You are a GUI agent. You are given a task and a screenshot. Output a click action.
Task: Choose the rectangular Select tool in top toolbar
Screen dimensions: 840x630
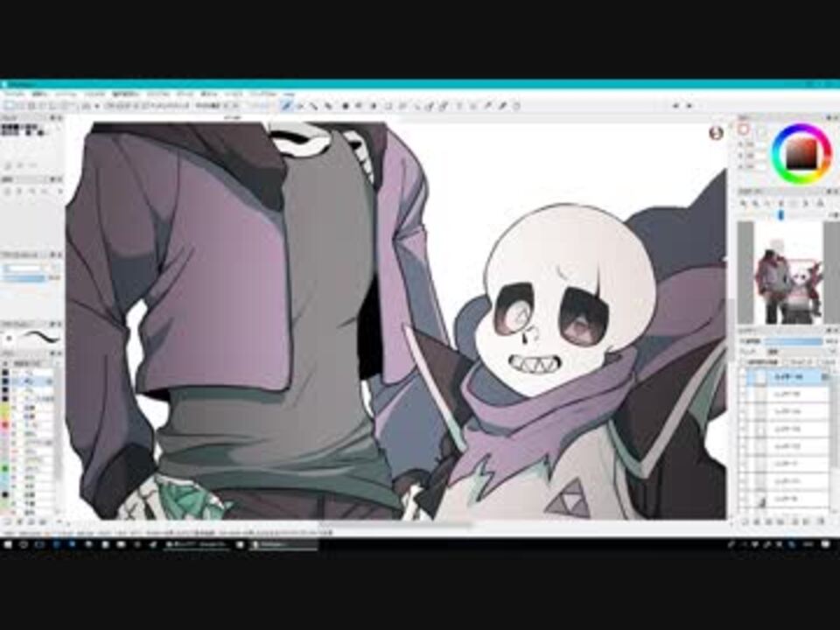[x=389, y=106]
